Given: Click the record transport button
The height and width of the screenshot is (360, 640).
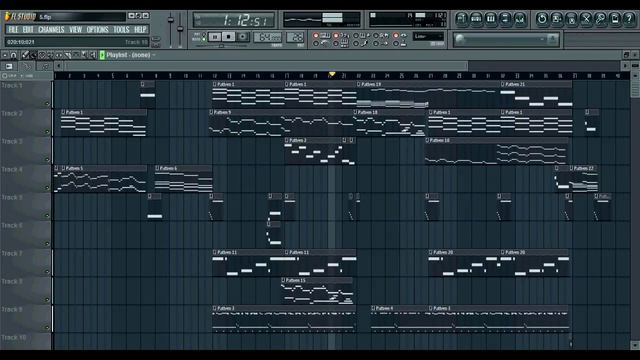Looking at the screenshot, I should pyautogui.click(x=242, y=37).
